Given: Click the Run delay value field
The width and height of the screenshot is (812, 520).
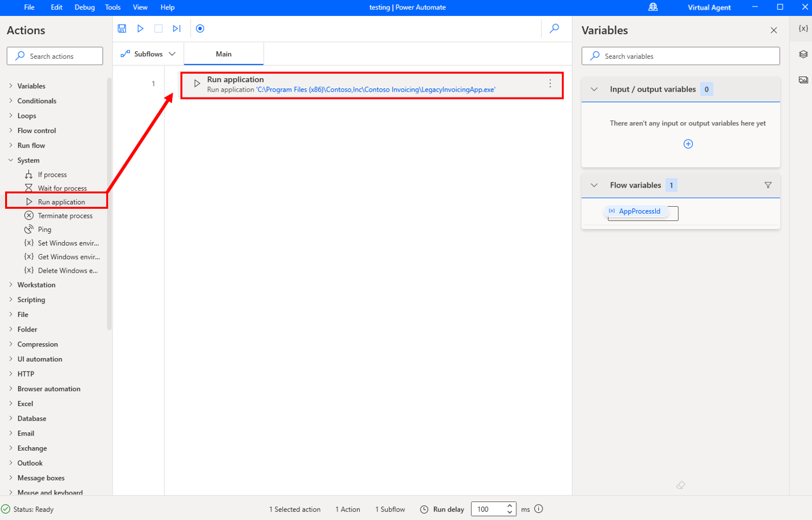Looking at the screenshot, I should [x=488, y=509].
